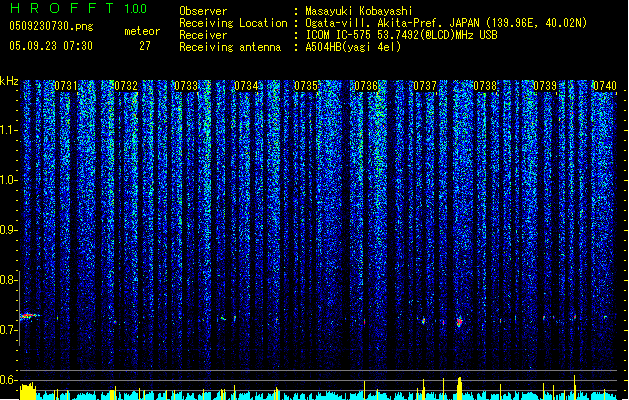Click the 1.1 kHz axis label

9,130
